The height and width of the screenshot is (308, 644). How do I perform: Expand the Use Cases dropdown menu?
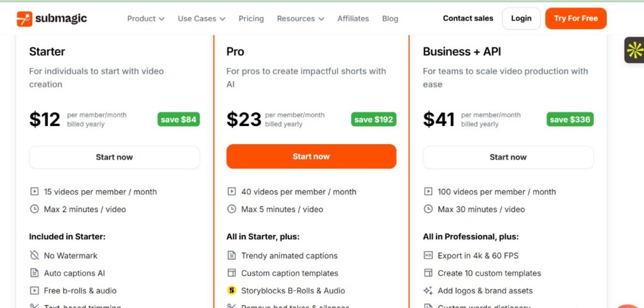click(x=201, y=19)
